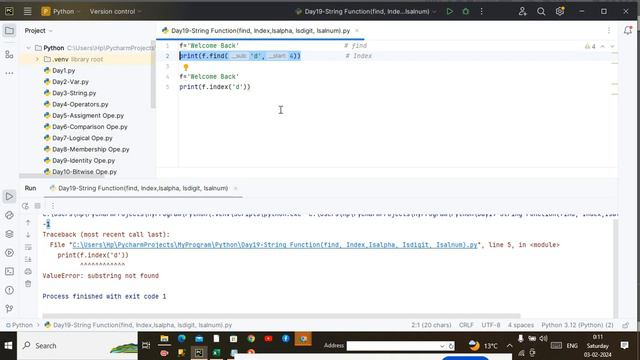Go up the stack trace with the up arrow
The image size is (640, 360).
(x=28, y=222)
